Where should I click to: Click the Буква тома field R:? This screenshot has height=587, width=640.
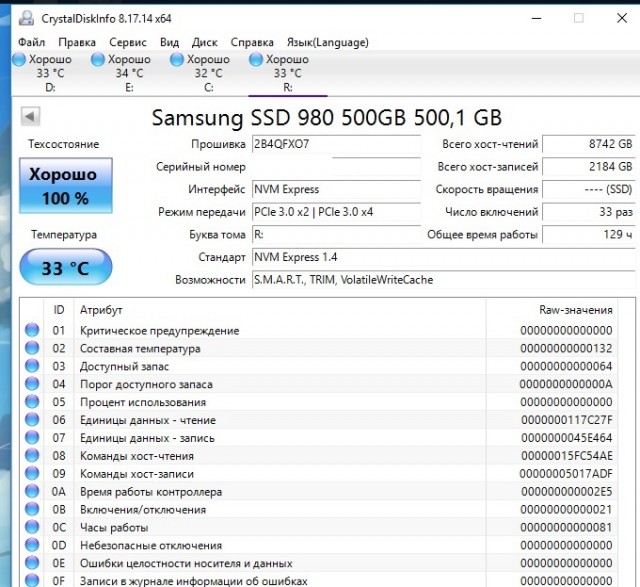coord(336,235)
